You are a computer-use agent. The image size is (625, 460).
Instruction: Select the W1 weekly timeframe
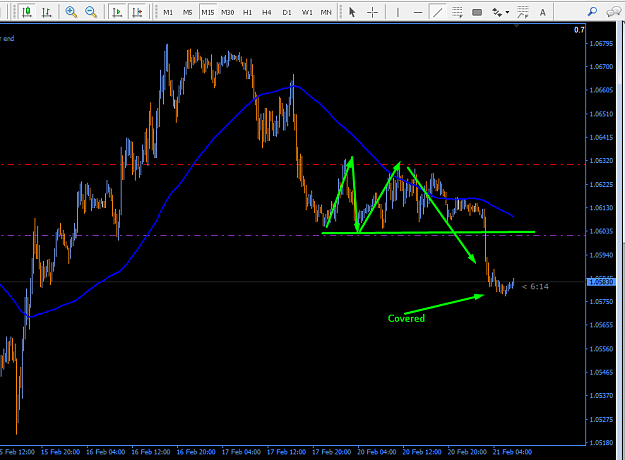click(x=307, y=13)
